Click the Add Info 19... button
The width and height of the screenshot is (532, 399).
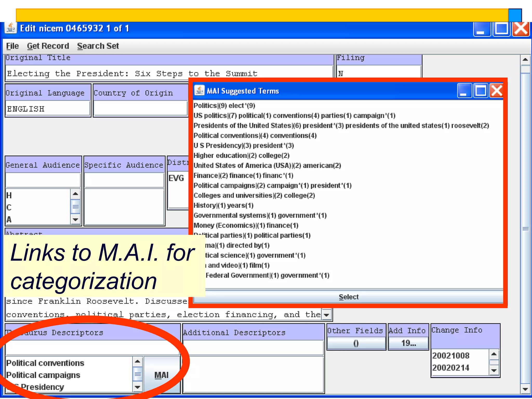click(x=408, y=343)
